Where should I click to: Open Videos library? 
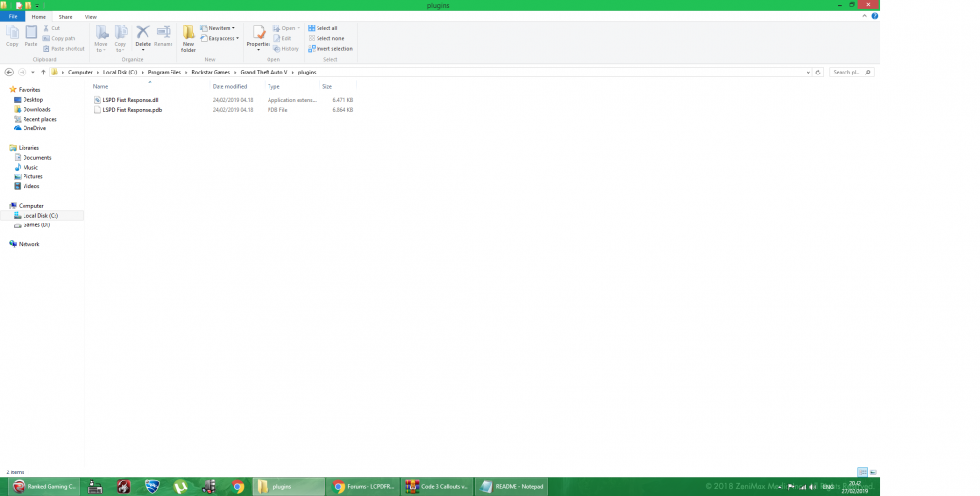coord(31,186)
